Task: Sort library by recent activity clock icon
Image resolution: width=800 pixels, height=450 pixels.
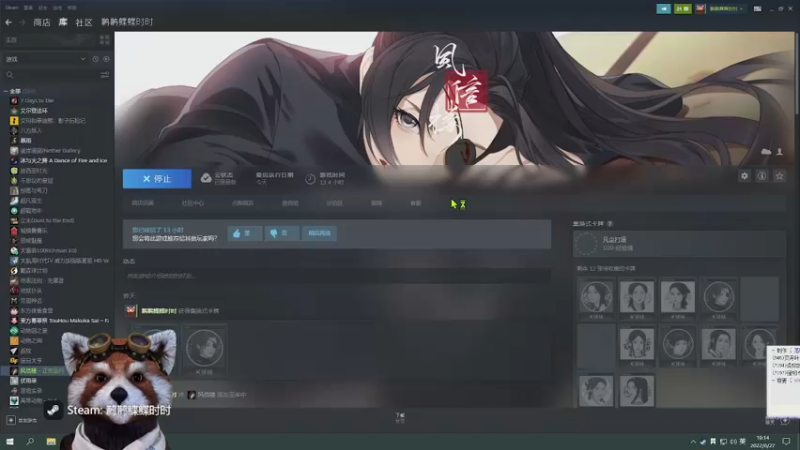Action: coord(95,59)
